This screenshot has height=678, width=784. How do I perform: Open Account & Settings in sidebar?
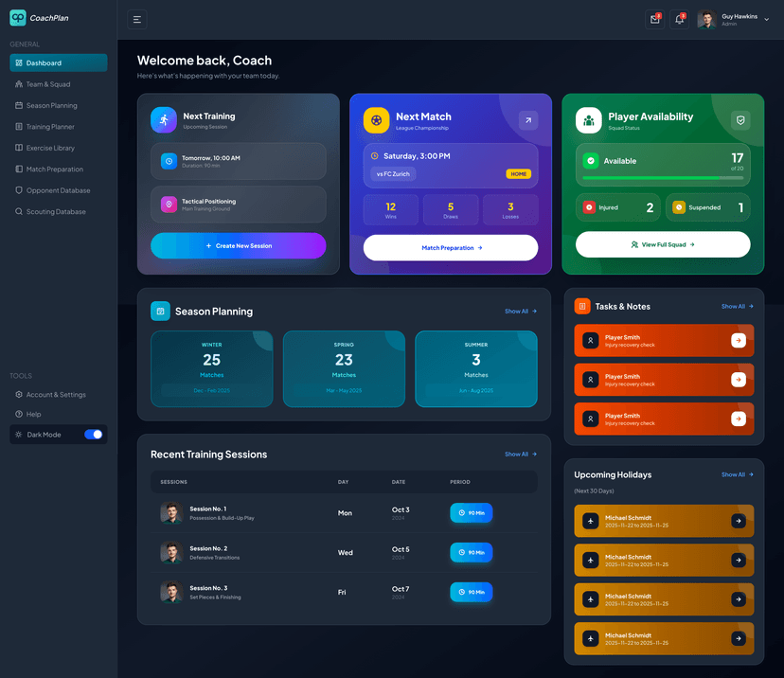[56, 394]
